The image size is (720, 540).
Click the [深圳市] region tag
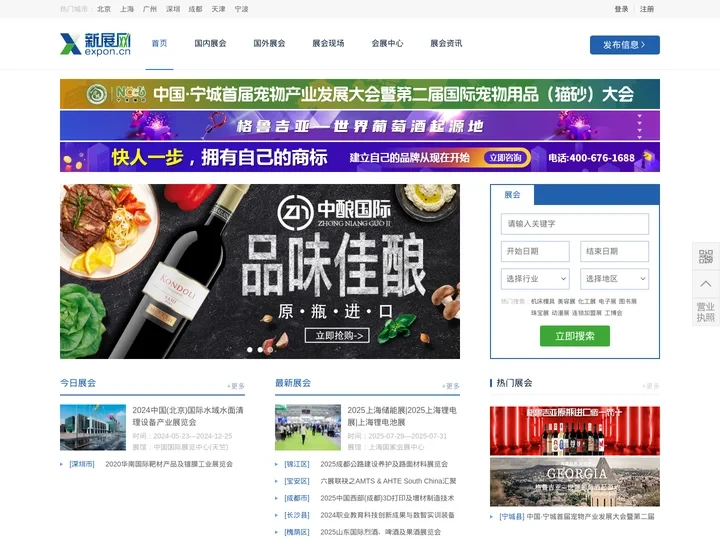pyautogui.click(x=82, y=464)
